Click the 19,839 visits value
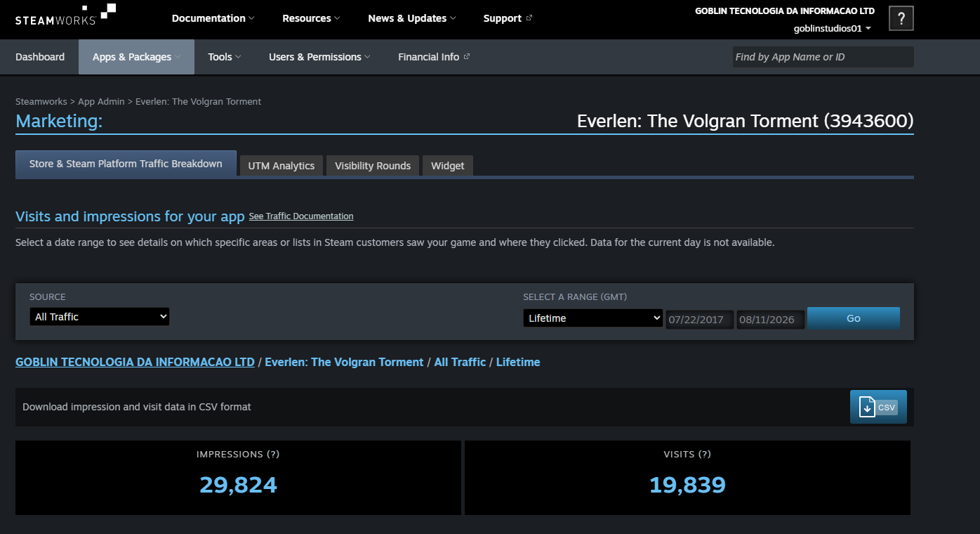This screenshot has width=980, height=534. click(687, 485)
